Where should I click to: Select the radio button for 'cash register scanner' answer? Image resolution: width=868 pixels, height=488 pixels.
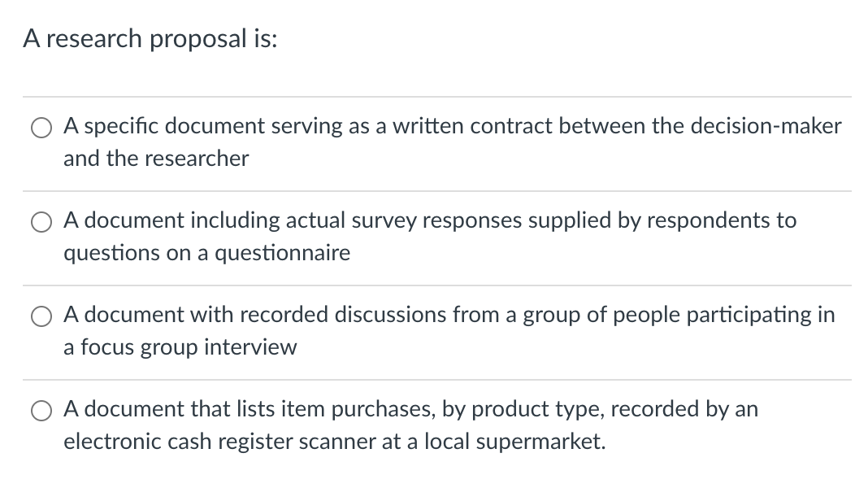(x=41, y=410)
